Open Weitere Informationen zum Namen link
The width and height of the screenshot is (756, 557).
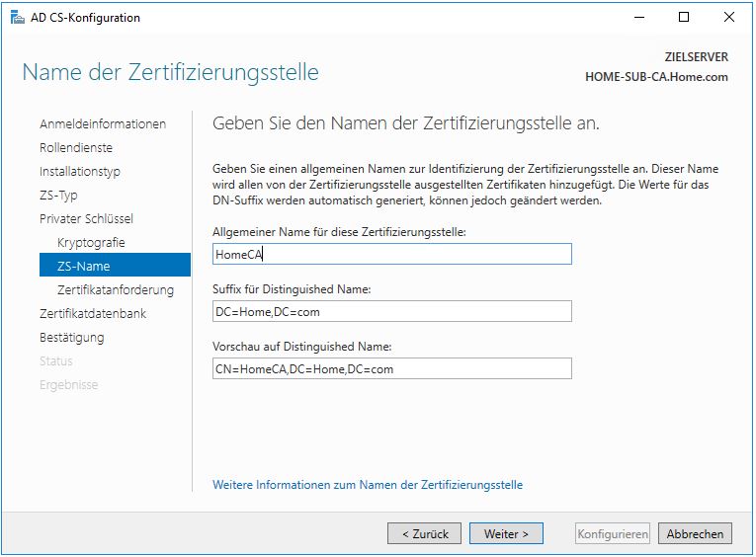(x=368, y=485)
